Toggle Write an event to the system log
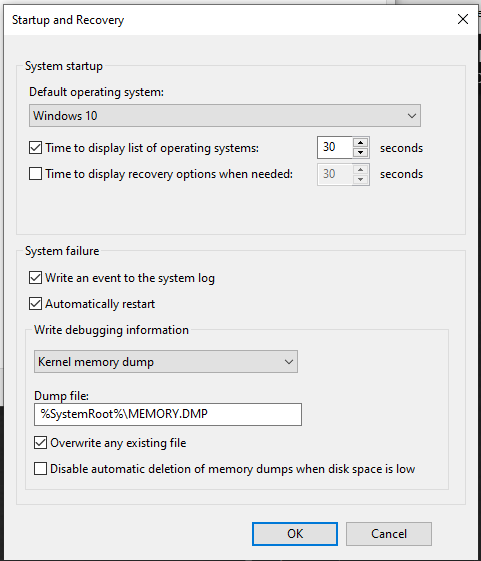The width and height of the screenshot is (481, 561). pyautogui.click(x=35, y=278)
